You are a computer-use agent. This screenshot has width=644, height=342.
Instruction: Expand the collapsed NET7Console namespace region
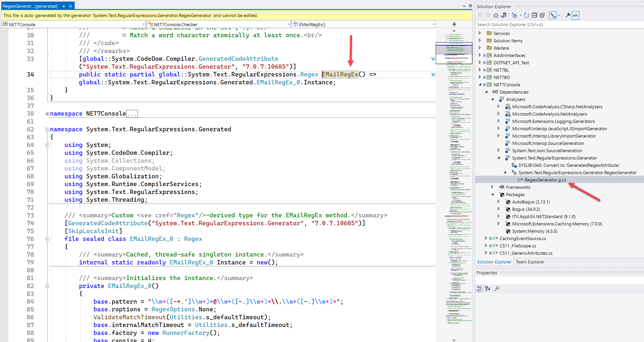[47, 114]
